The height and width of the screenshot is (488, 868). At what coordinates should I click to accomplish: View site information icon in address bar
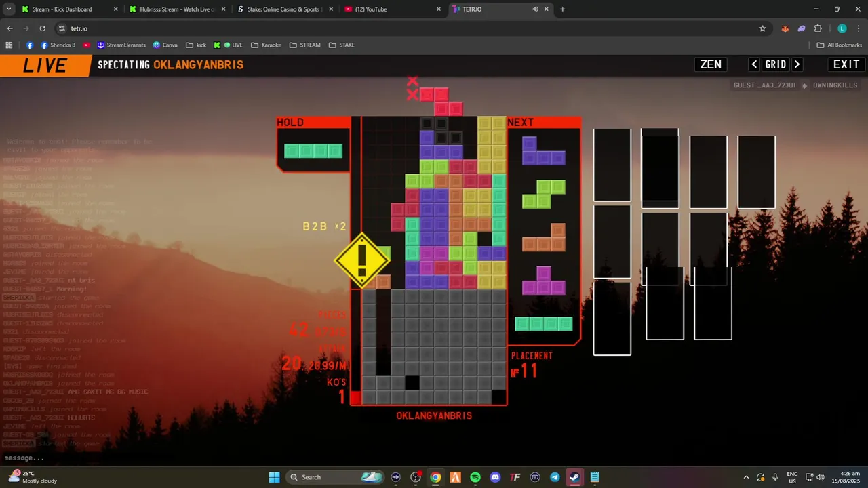click(x=62, y=28)
